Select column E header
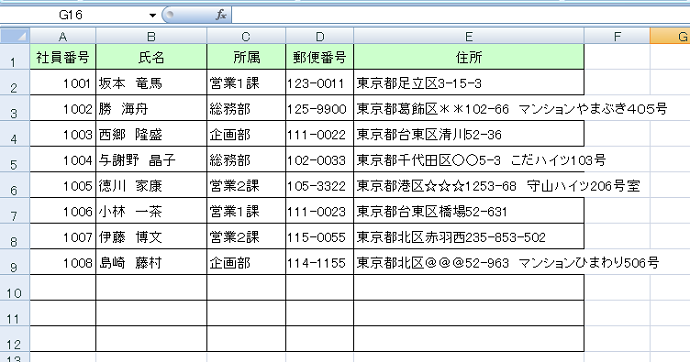 [x=469, y=36]
